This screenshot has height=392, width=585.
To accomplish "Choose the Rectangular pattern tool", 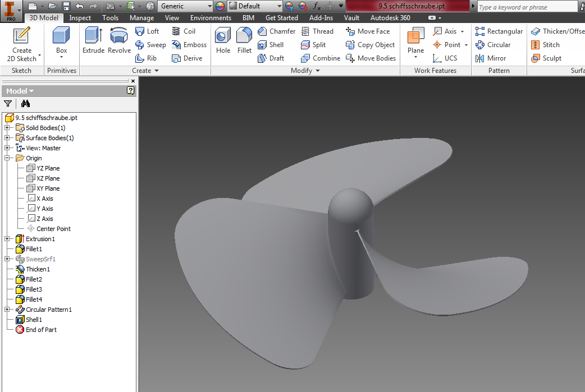I will [499, 31].
